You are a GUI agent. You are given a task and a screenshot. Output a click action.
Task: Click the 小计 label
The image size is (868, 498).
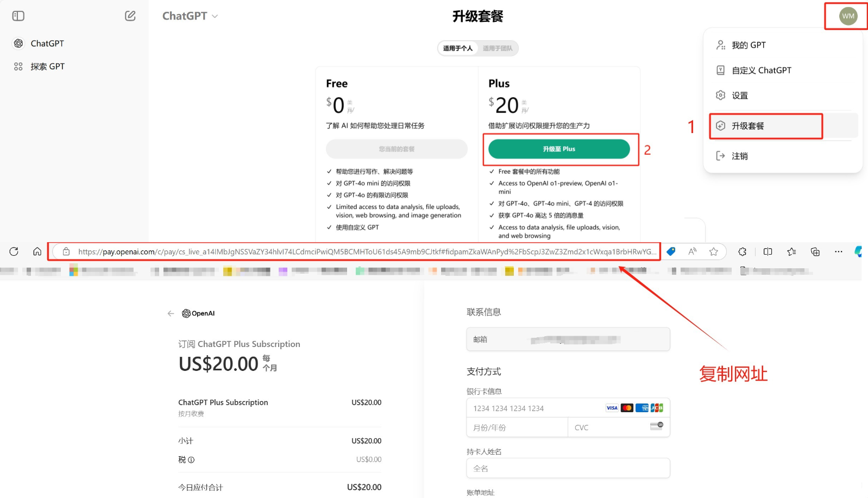coord(186,440)
